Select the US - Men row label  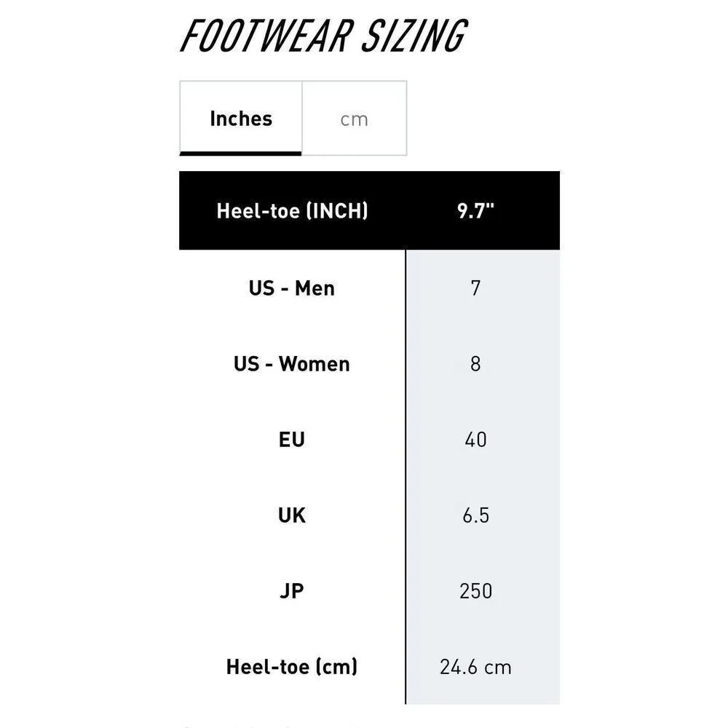[292, 288]
